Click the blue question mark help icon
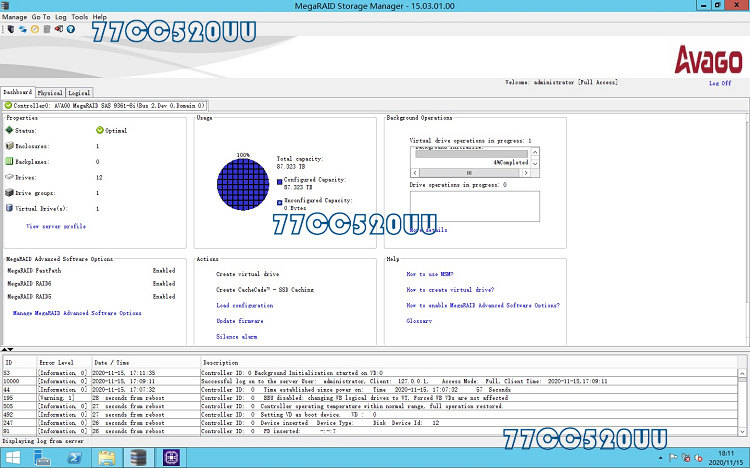This screenshot has height=468, width=750. (71, 29)
